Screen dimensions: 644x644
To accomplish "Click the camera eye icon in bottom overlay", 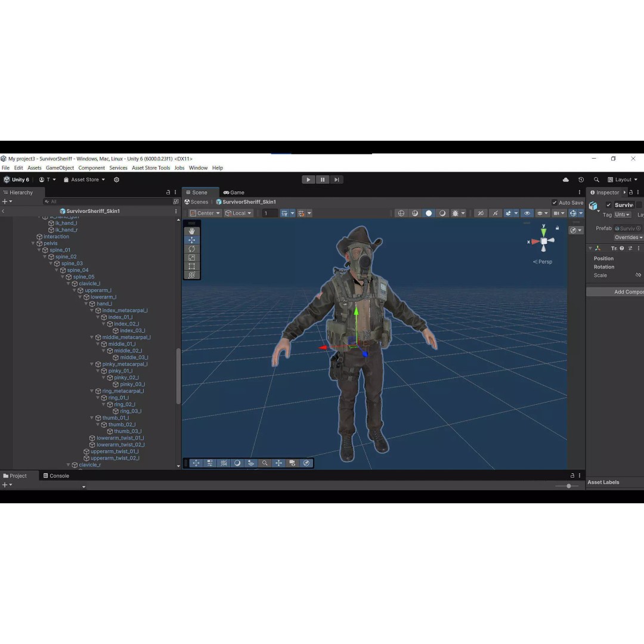I will pyautogui.click(x=292, y=463).
